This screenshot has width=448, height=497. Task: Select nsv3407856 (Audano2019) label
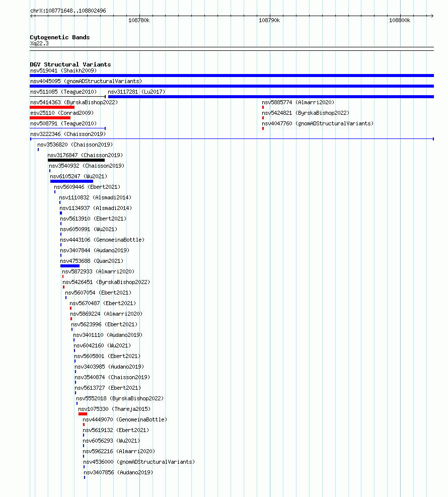tap(118, 473)
